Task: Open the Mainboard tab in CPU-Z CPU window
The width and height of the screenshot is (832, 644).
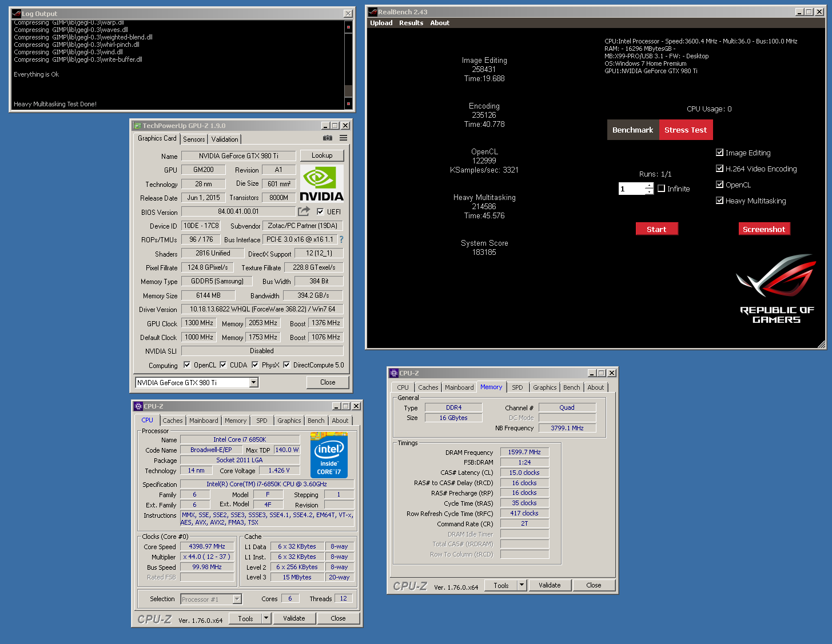Action: point(204,421)
